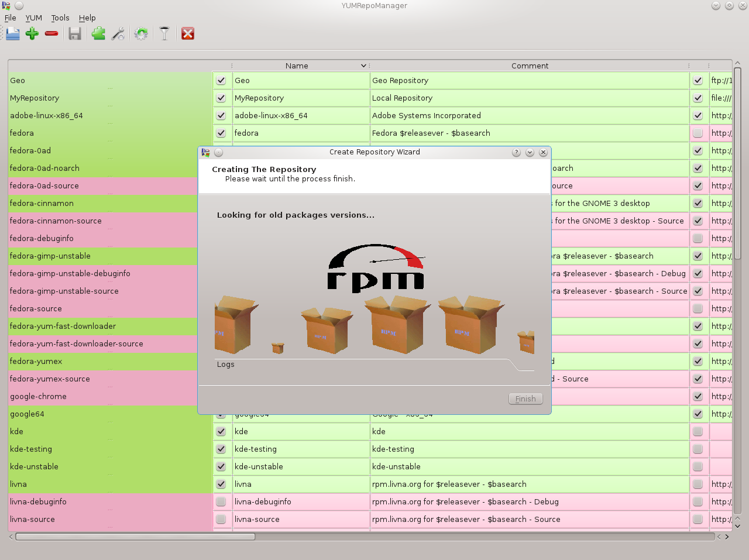Toggle the enabled checkbox before the Geo name cell
Image resolution: width=749 pixels, height=560 pixels.
(221, 81)
